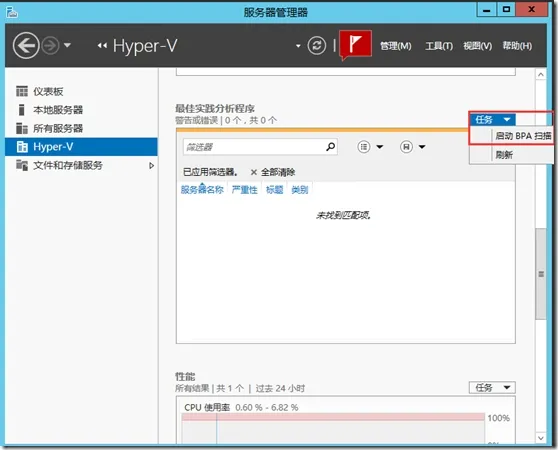
Task: Expand 文件和存储服务 submenu arrow
Action: [151, 165]
